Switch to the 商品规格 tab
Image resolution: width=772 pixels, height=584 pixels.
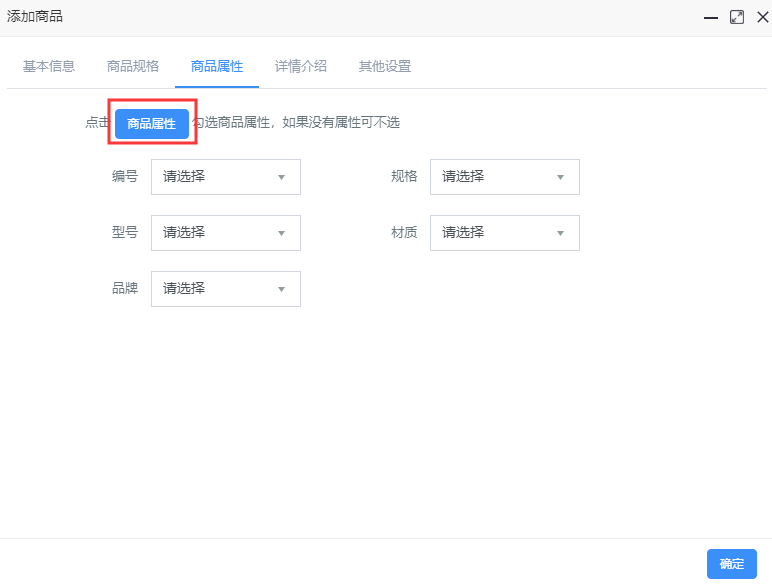tap(133, 66)
